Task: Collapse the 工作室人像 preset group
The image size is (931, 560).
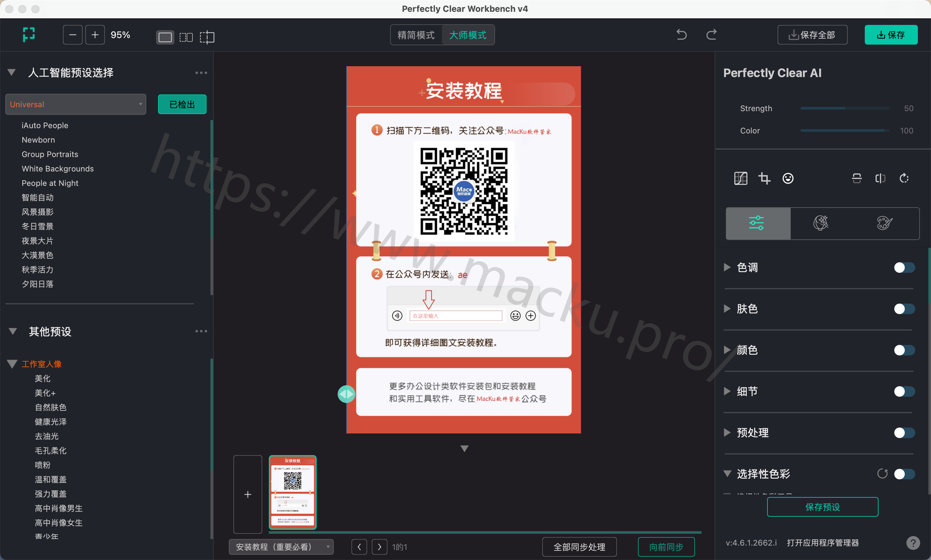Action: 12,364
